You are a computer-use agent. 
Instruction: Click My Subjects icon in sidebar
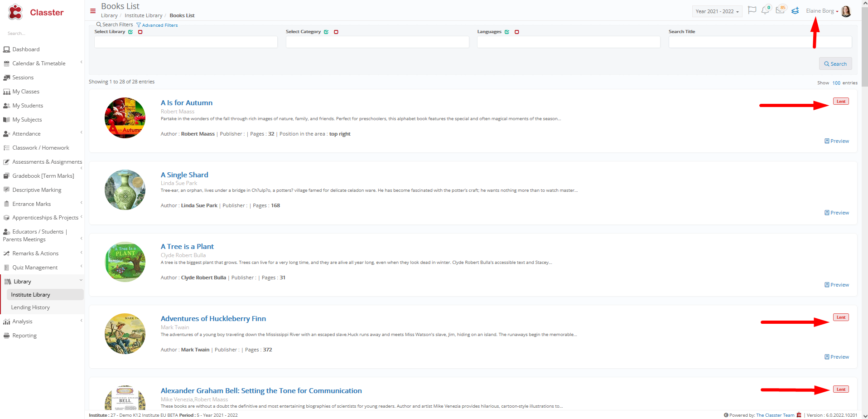pyautogui.click(x=6, y=120)
